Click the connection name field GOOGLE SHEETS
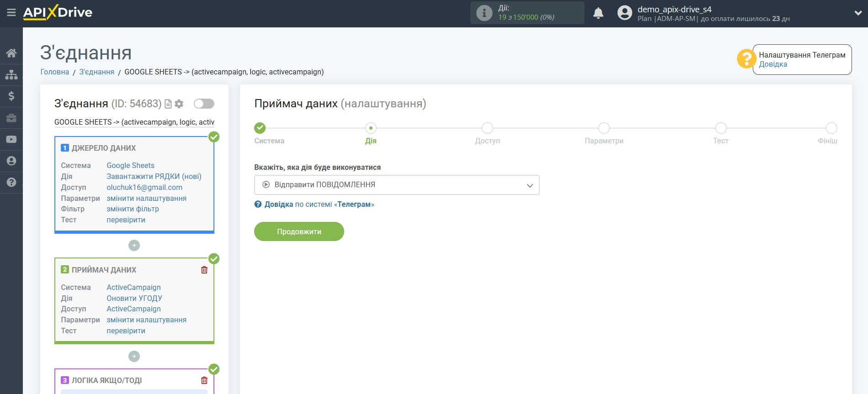Viewport: 868px width, 394px height. (x=134, y=122)
